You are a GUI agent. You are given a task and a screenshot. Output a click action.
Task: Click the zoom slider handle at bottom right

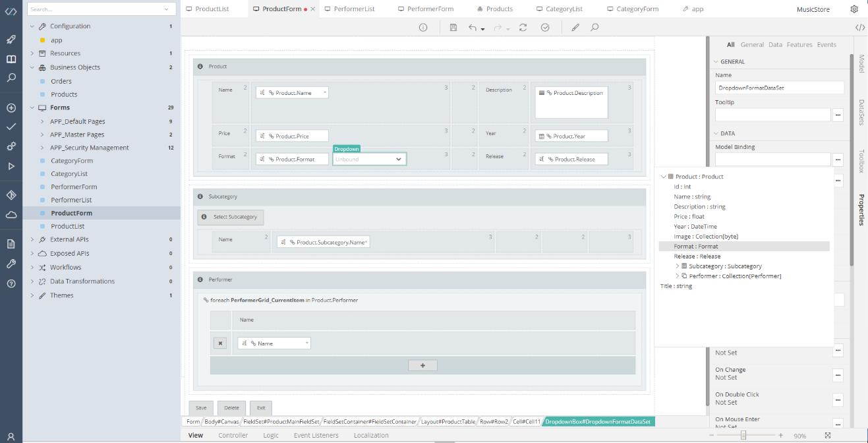[743, 435]
